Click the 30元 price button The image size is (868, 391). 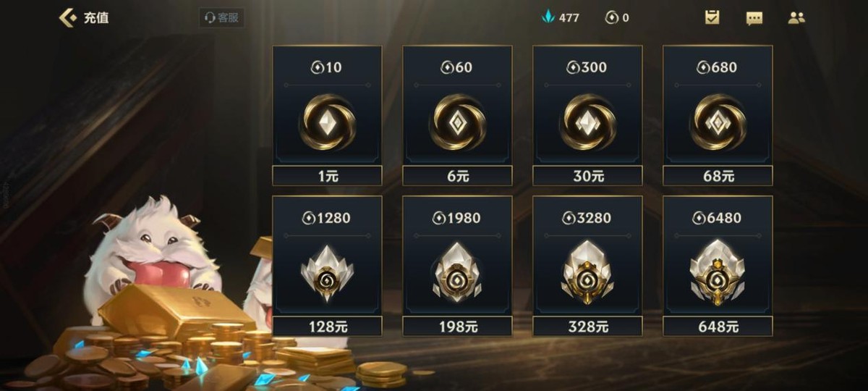click(587, 176)
